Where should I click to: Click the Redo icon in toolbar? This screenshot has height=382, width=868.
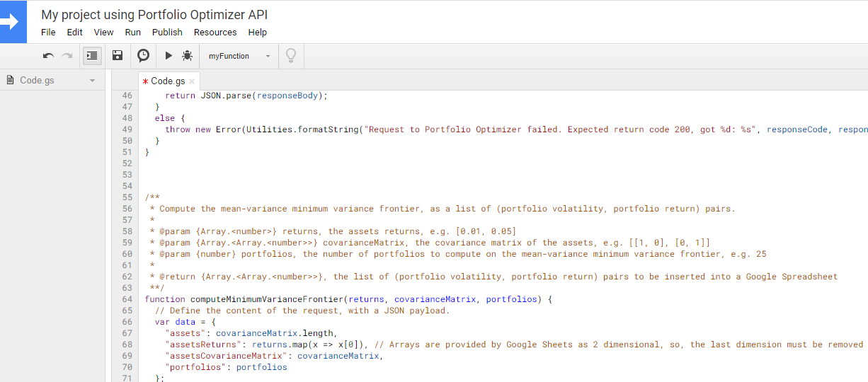(67, 56)
